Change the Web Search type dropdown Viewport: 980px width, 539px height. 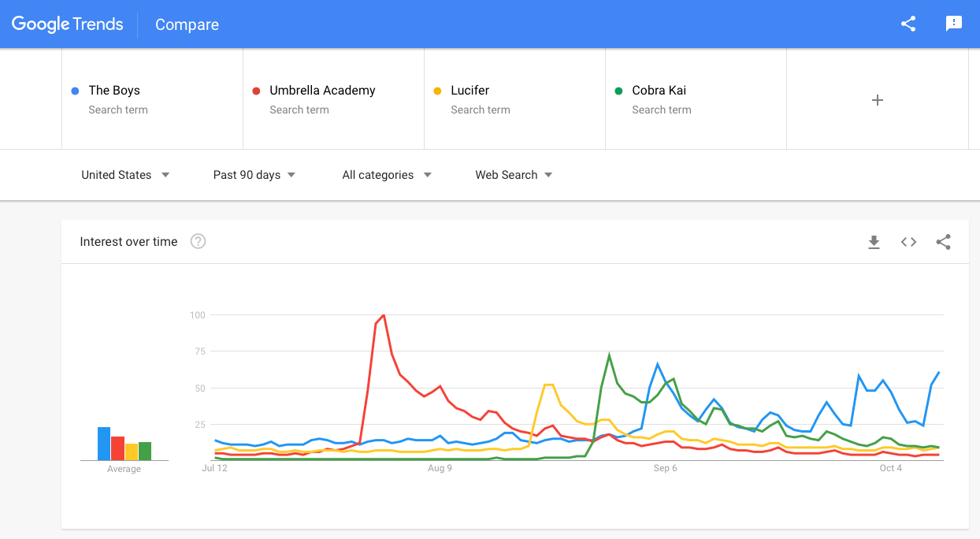coord(514,175)
